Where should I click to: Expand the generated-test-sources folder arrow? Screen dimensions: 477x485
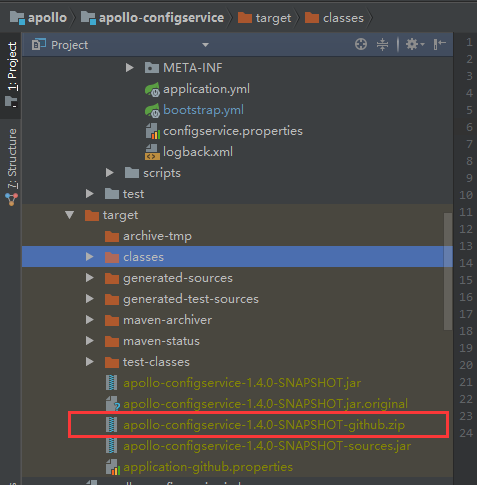(89, 299)
